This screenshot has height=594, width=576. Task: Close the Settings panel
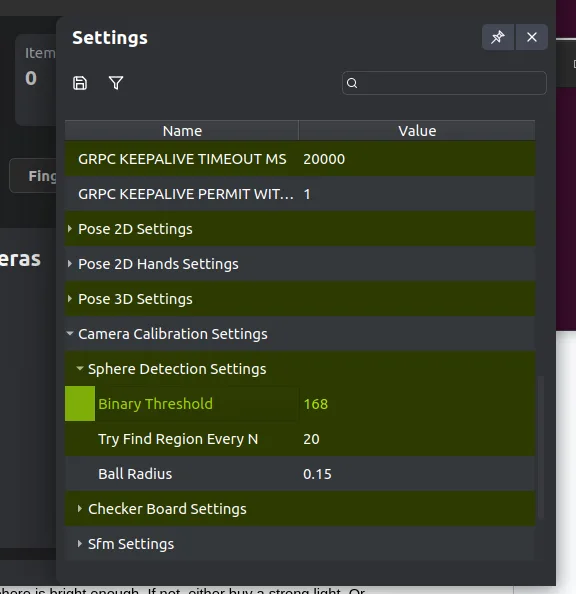tap(531, 37)
